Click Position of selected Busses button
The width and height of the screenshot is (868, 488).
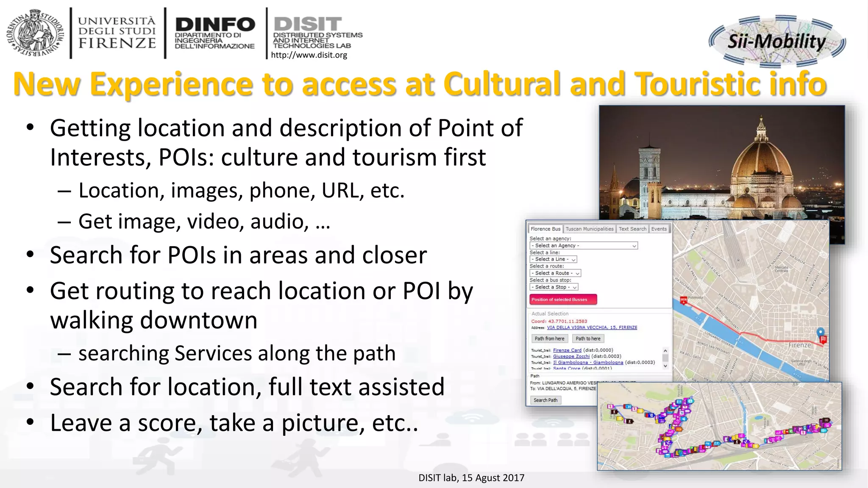(x=563, y=299)
